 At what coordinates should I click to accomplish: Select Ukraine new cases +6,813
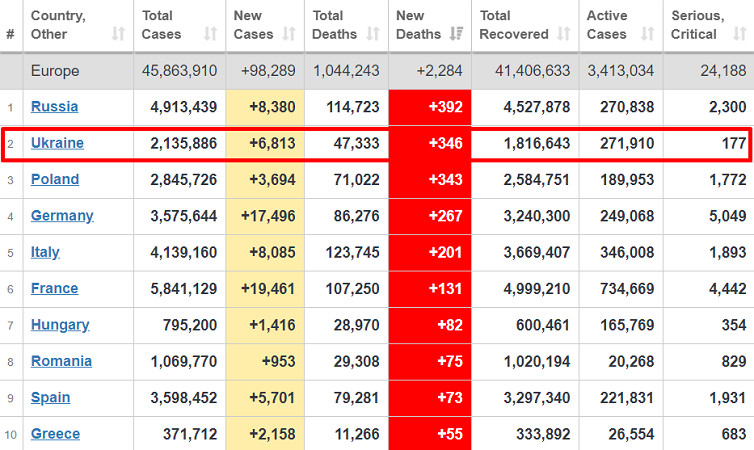pyautogui.click(x=272, y=143)
